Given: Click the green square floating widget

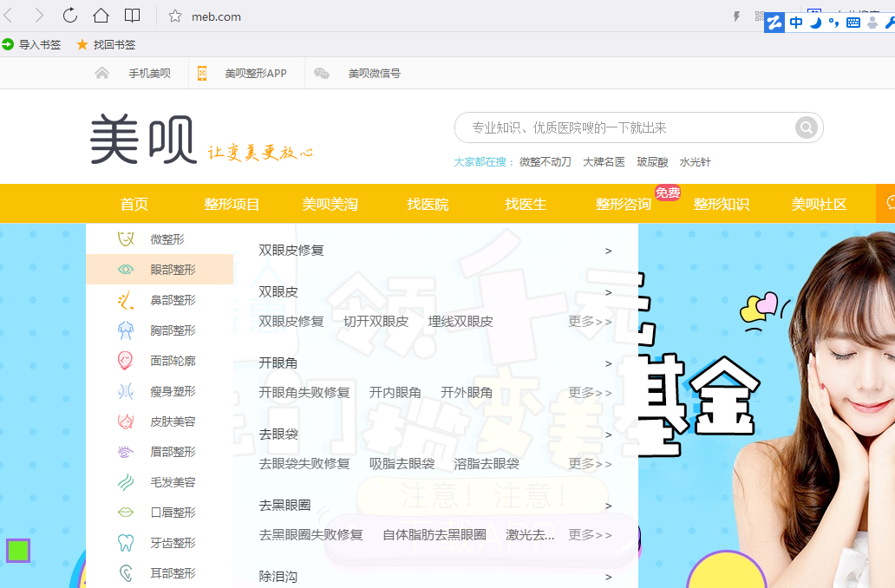Looking at the screenshot, I should tap(18, 551).
